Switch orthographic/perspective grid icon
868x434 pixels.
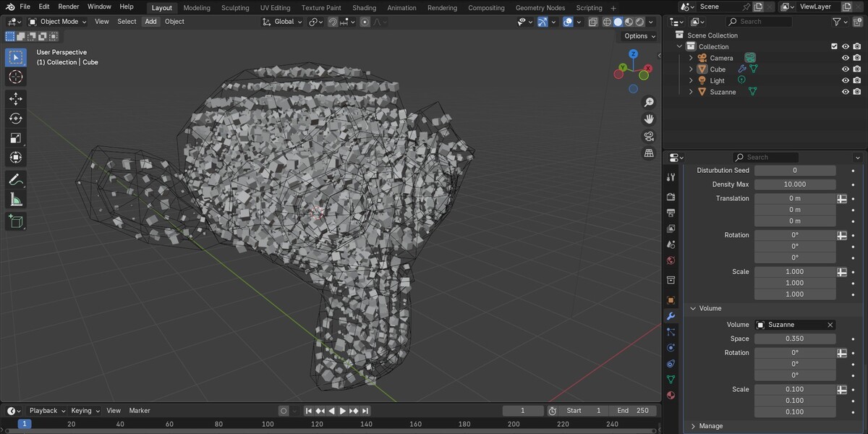(649, 153)
